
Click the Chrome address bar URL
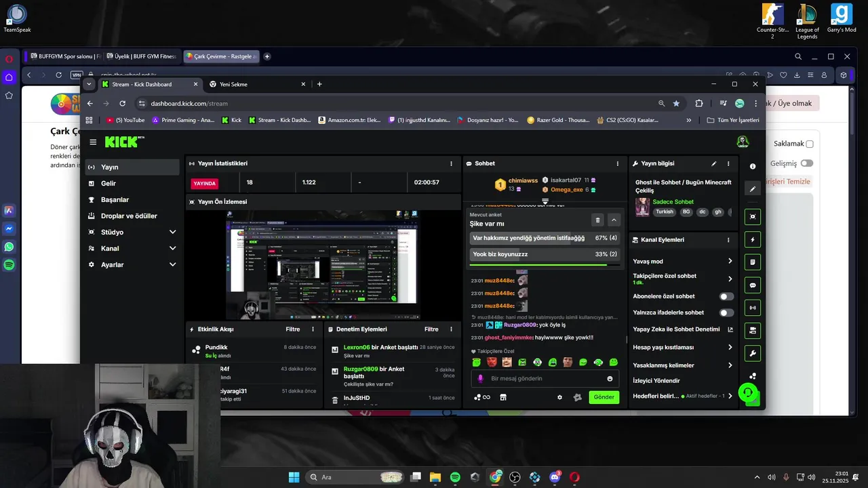tap(189, 104)
